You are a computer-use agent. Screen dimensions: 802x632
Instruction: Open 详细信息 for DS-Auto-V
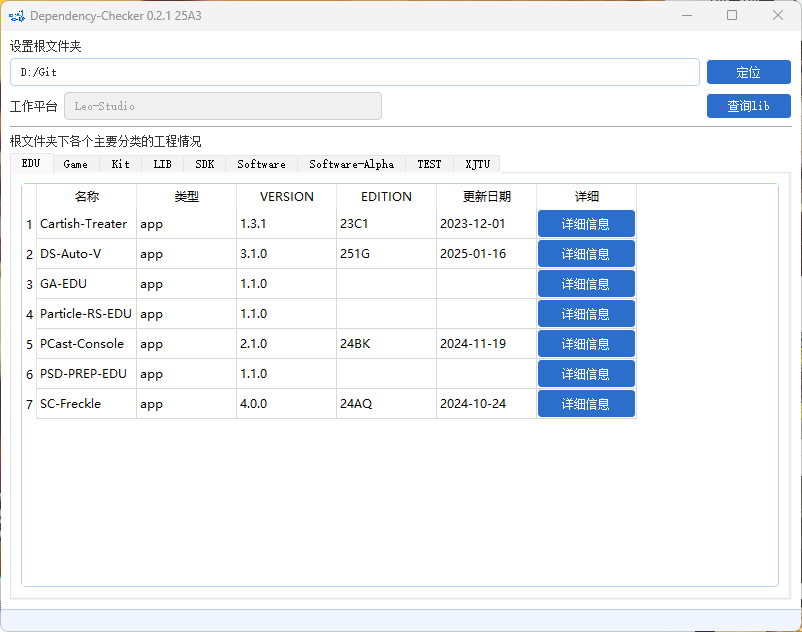[x=586, y=254]
